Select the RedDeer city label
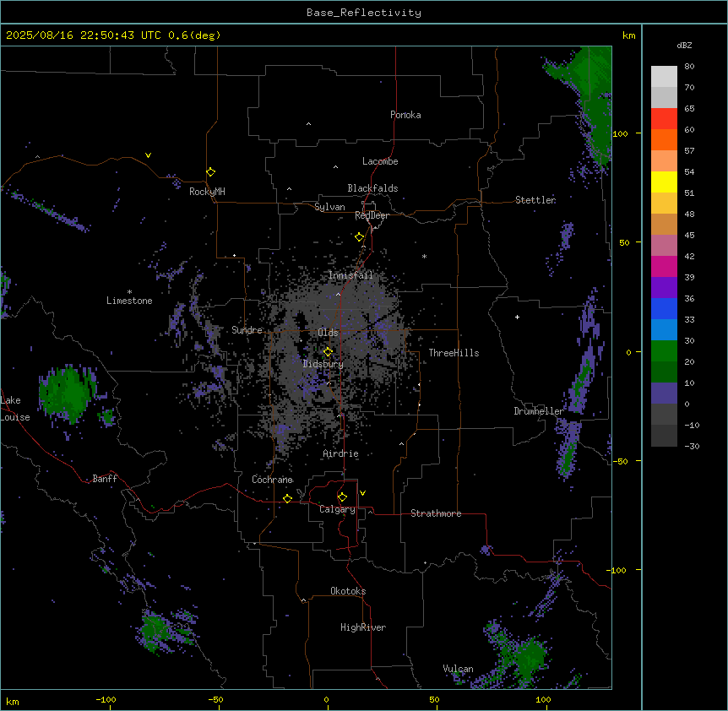 pyautogui.click(x=372, y=215)
